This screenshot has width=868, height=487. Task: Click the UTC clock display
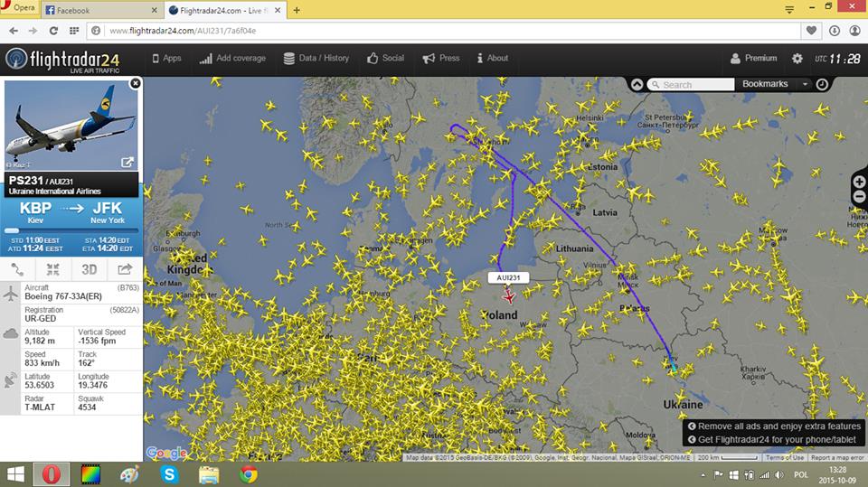tap(837, 59)
